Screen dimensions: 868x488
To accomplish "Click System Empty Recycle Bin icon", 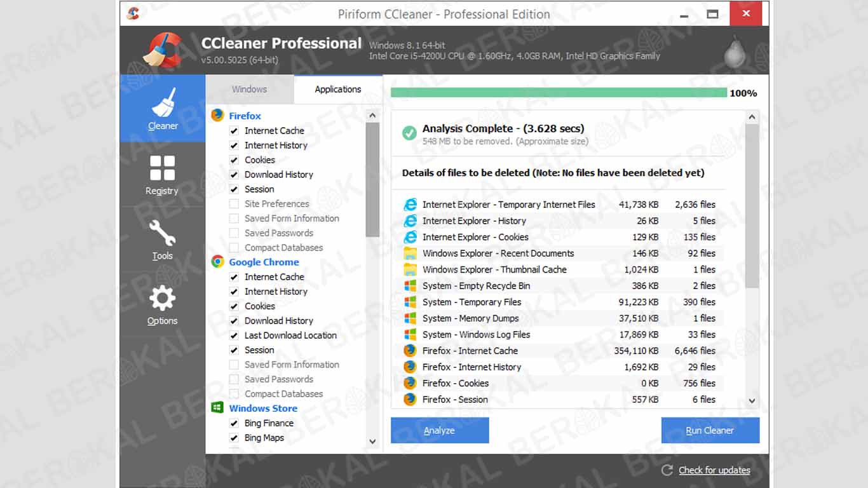I will (410, 286).
